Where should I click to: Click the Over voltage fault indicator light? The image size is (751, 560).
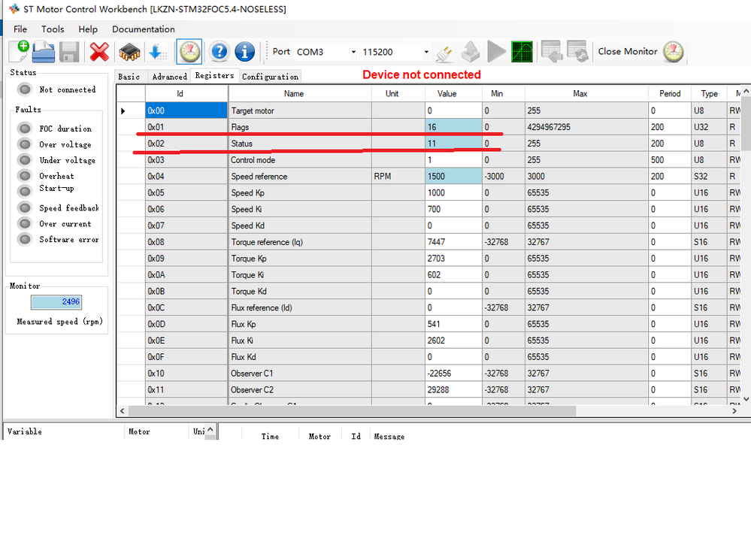[x=24, y=144]
